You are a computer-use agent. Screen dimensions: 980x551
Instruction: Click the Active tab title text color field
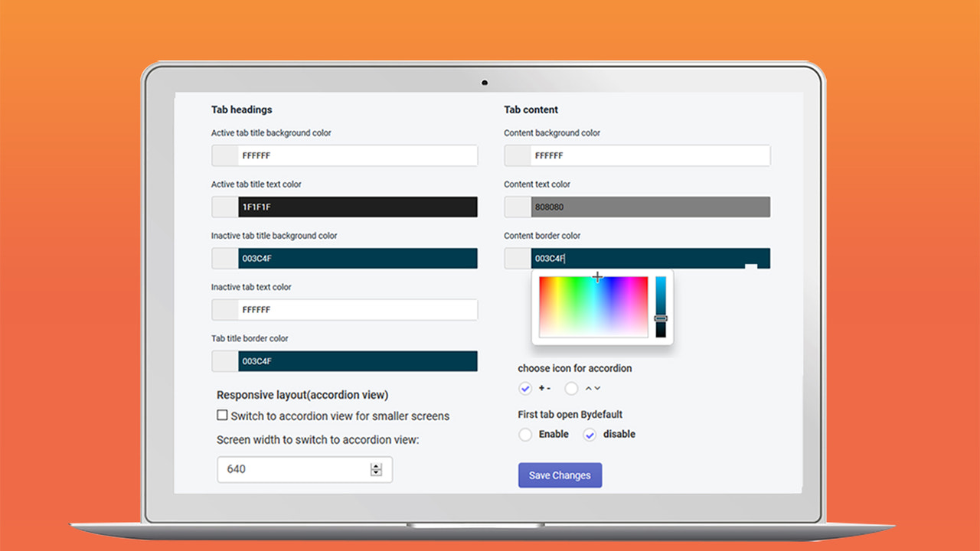358,207
